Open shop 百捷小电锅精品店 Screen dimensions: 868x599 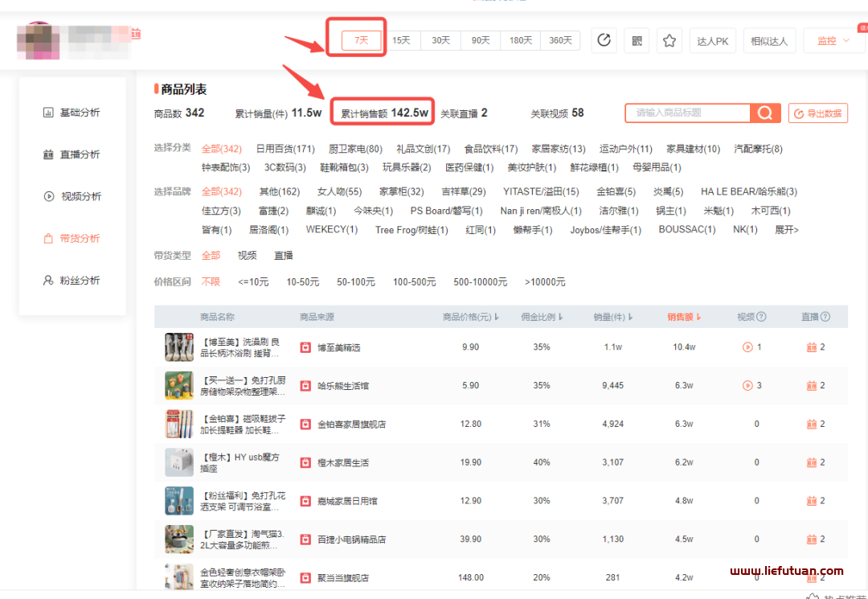(351, 540)
